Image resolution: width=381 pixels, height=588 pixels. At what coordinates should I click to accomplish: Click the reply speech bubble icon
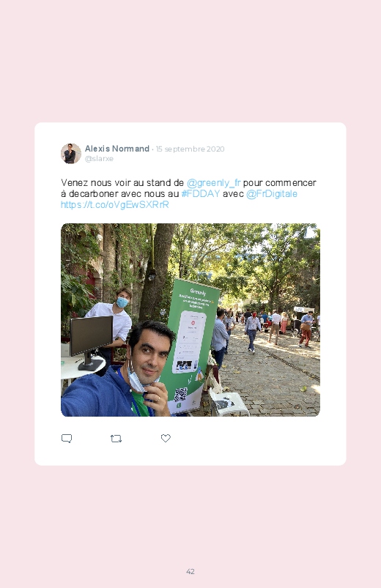(67, 439)
